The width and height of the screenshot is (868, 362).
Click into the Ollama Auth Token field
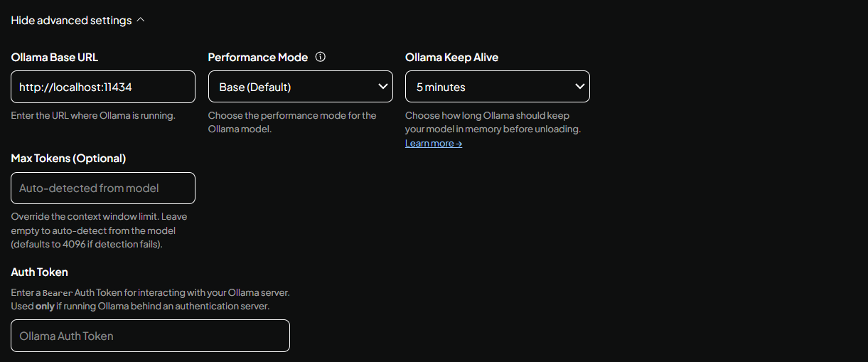150,336
